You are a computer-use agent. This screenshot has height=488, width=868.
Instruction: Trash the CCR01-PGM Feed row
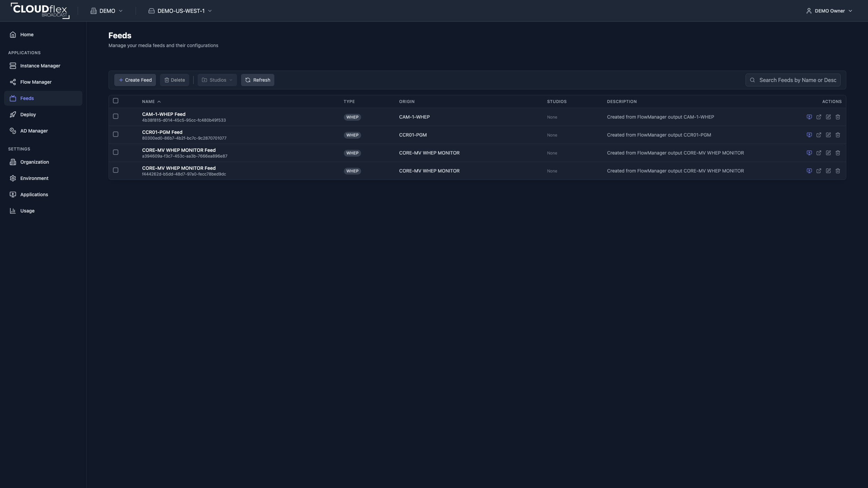click(x=837, y=135)
